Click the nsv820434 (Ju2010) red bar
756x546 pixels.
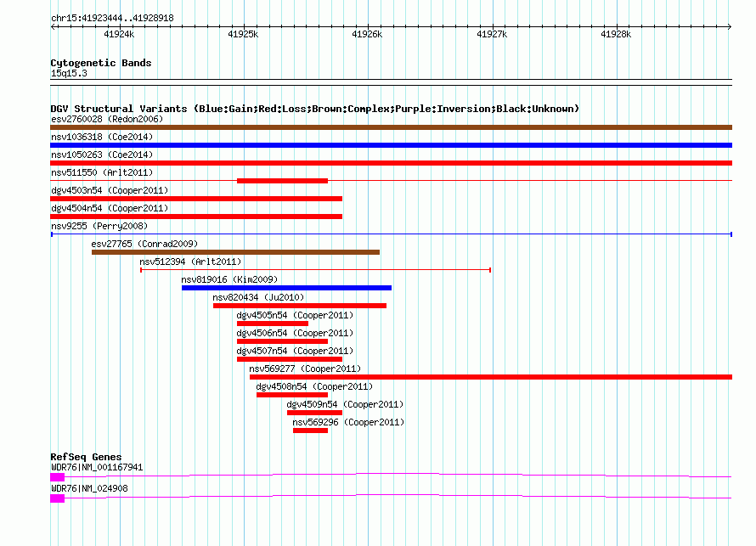coord(300,306)
